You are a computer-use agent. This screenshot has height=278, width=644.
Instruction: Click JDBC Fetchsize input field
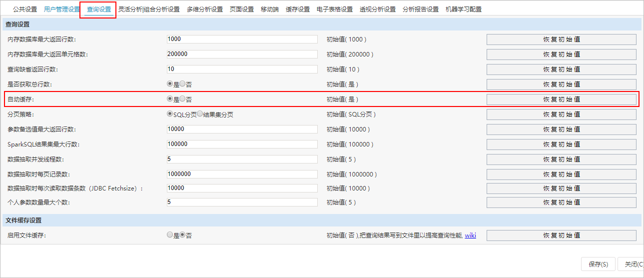(x=242, y=188)
